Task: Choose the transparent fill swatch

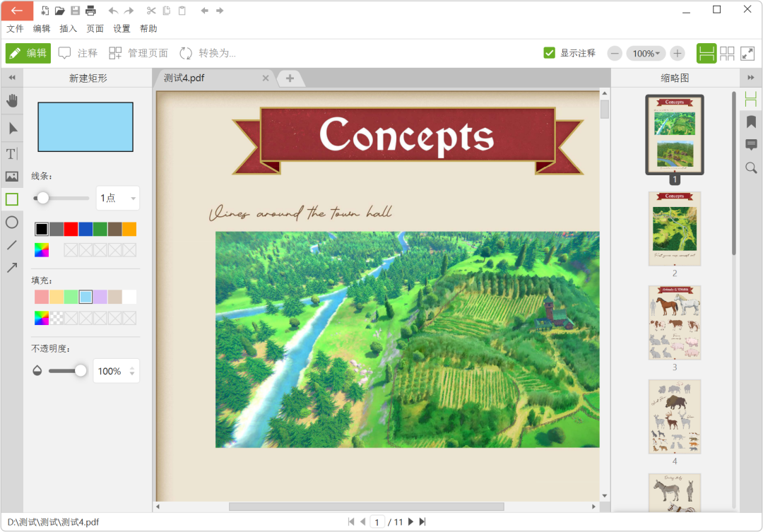Action: tap(57, 319)
